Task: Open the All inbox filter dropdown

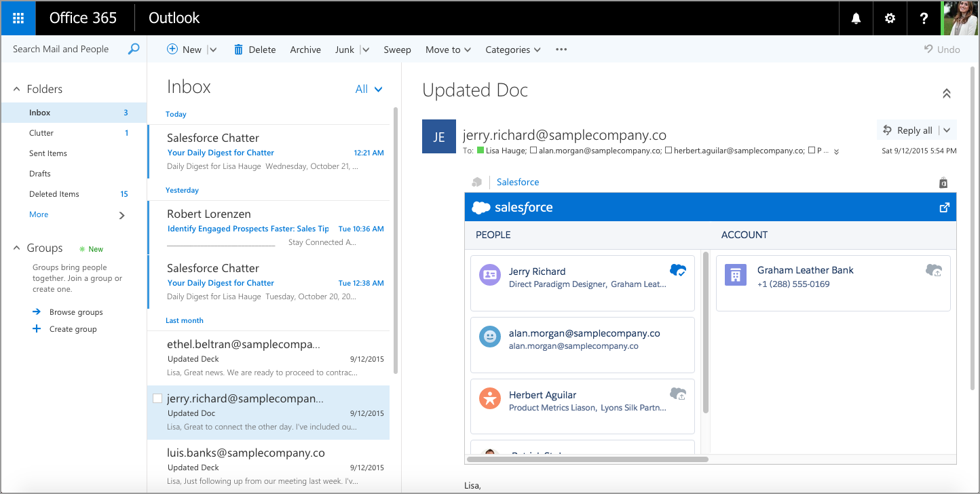Action: pos(369,89)
